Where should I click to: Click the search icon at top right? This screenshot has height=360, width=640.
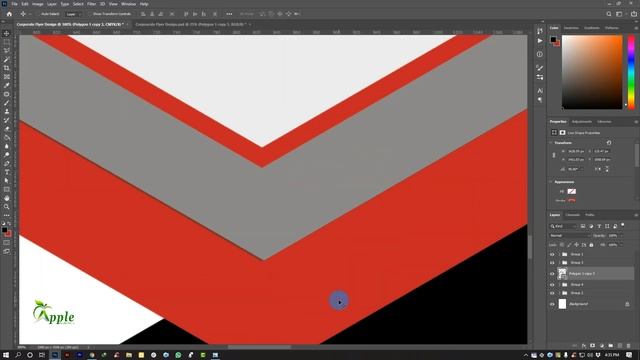(x=609, y=14)
